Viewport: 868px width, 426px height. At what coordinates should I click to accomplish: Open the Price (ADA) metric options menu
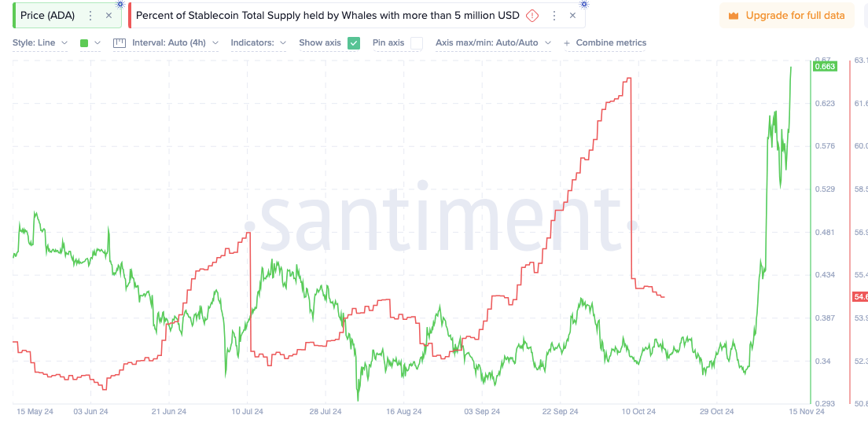coord(90,16)
